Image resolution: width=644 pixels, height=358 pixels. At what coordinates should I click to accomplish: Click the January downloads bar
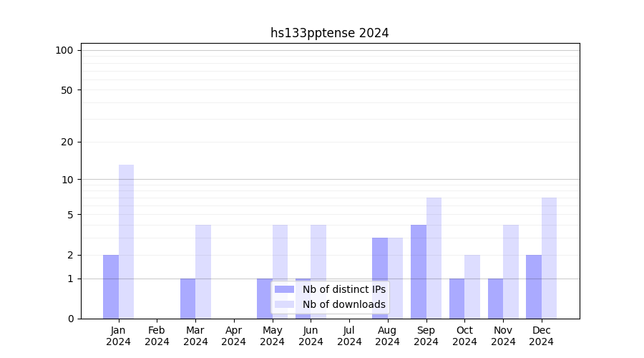pos(126,241)
